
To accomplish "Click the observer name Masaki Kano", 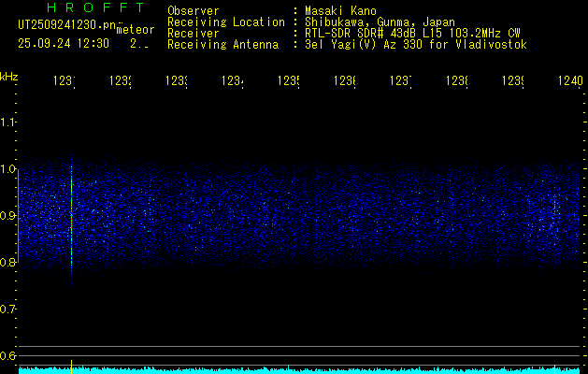I will tap(340, 10).
